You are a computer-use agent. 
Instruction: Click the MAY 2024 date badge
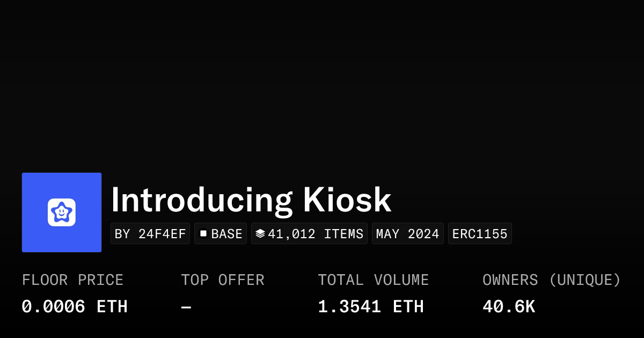click(407, 234)
